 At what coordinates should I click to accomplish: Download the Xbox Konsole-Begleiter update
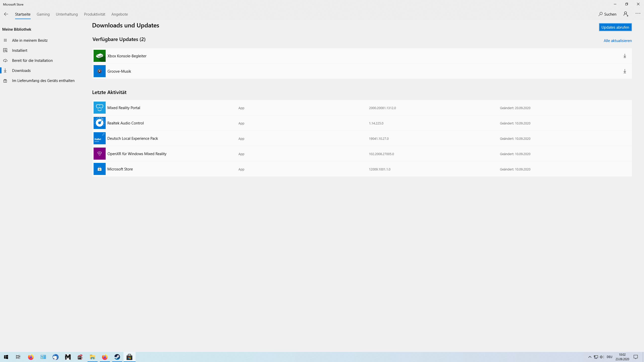pyautogui.click(x=625, y=56)
